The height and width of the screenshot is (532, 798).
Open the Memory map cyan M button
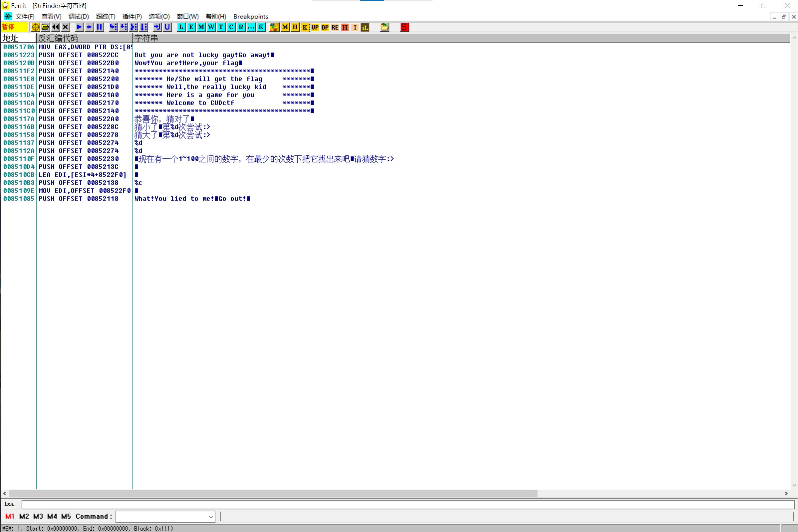click(x=201, y=27)
